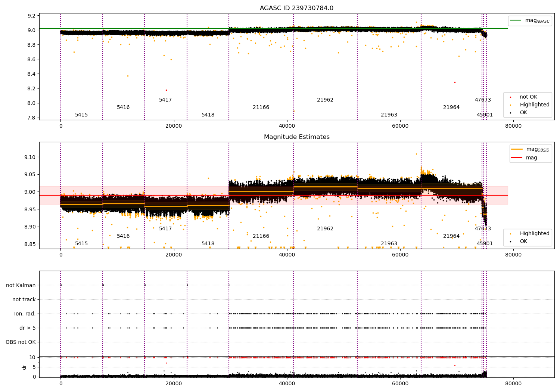560x392 pixels.
Task: Click the 40000 x-axis tick in middle panel
Action: 287,255
